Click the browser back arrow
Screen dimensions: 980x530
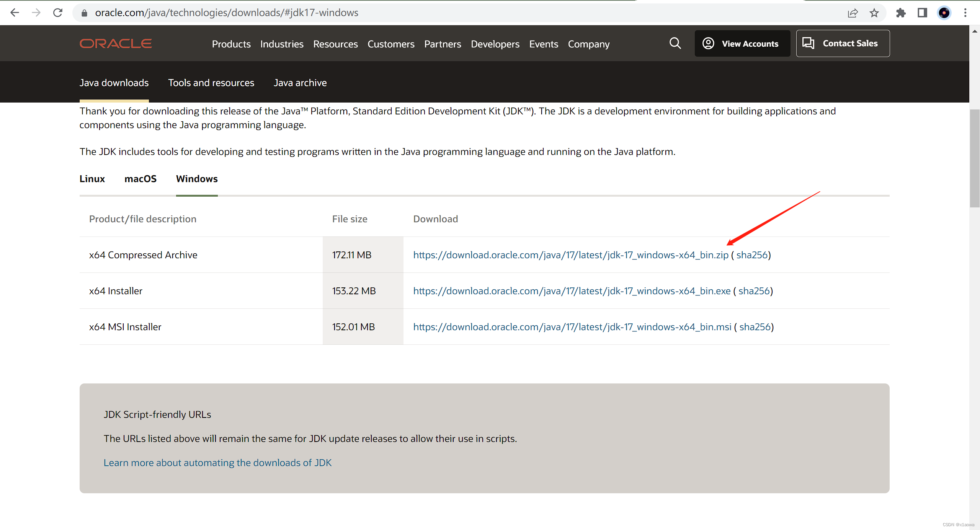click(x=15, y=13)
